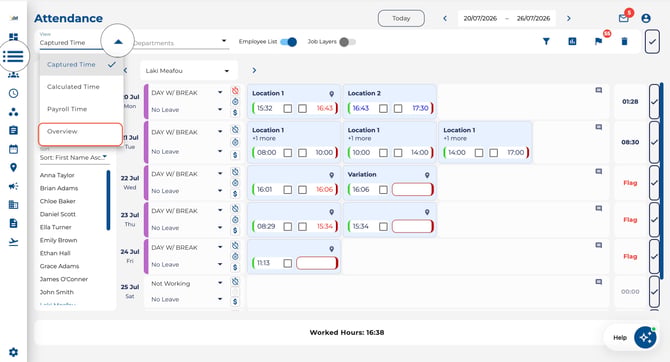670x362 pixels.
Task: Open the filter funnel icon
Action: tap(546, 41)
